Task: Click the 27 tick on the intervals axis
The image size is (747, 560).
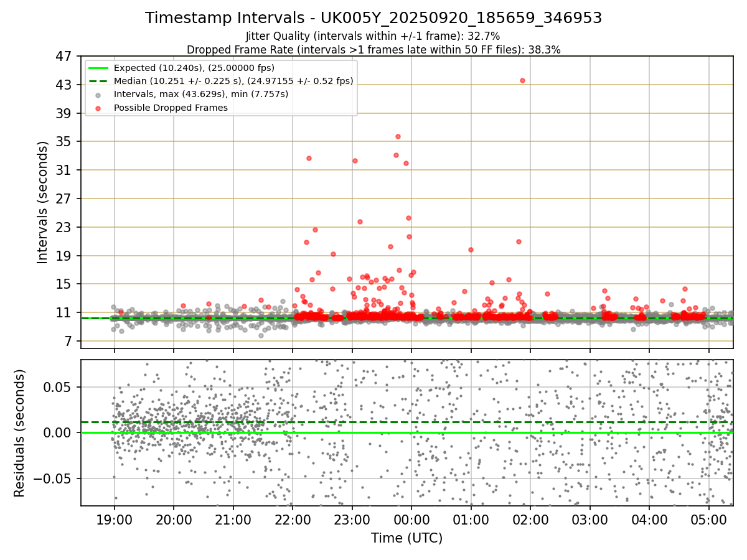Action: (64, 198)
